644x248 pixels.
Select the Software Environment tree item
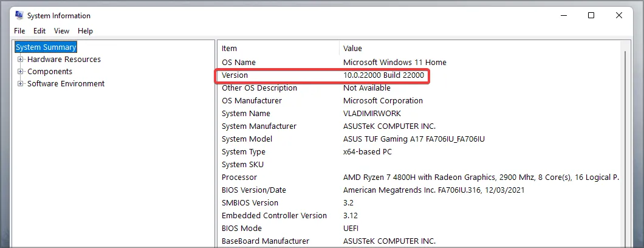click(66, 84)
